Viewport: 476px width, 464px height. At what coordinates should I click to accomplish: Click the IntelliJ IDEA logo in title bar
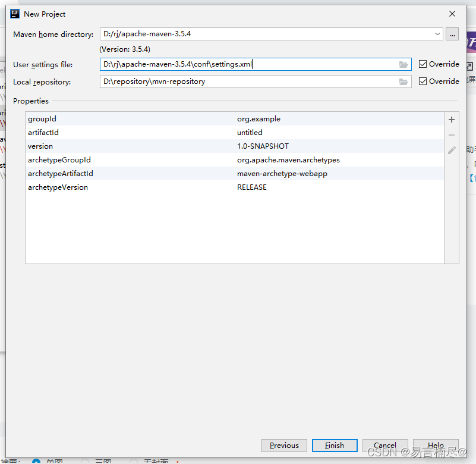[x=15, y=14]
